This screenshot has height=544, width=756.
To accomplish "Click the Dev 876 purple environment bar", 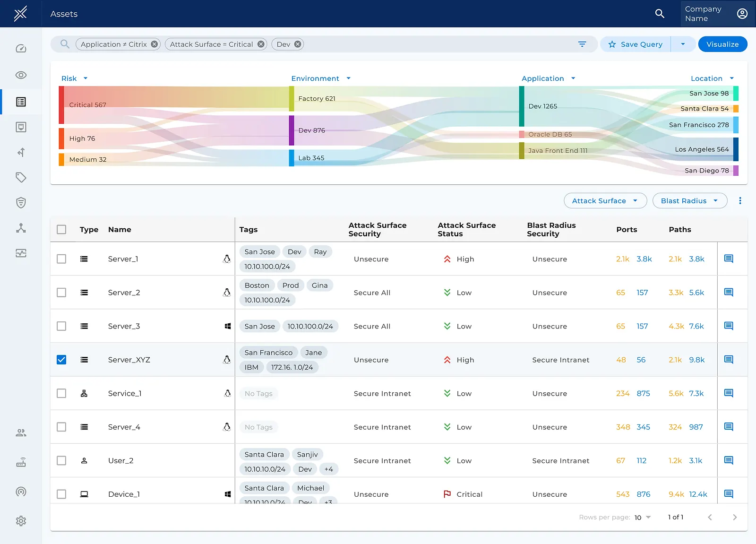I will (x=292, y=130).
